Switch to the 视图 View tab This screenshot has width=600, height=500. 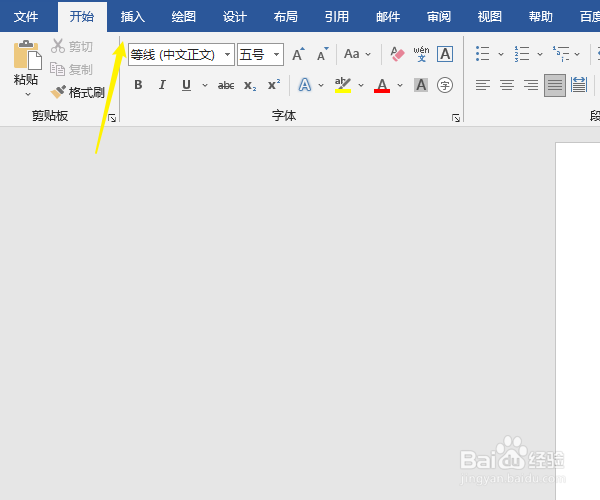point(490,16)
